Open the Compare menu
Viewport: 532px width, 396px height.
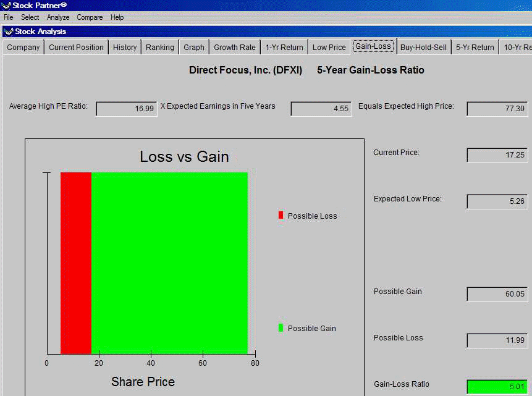coord(90,17)
